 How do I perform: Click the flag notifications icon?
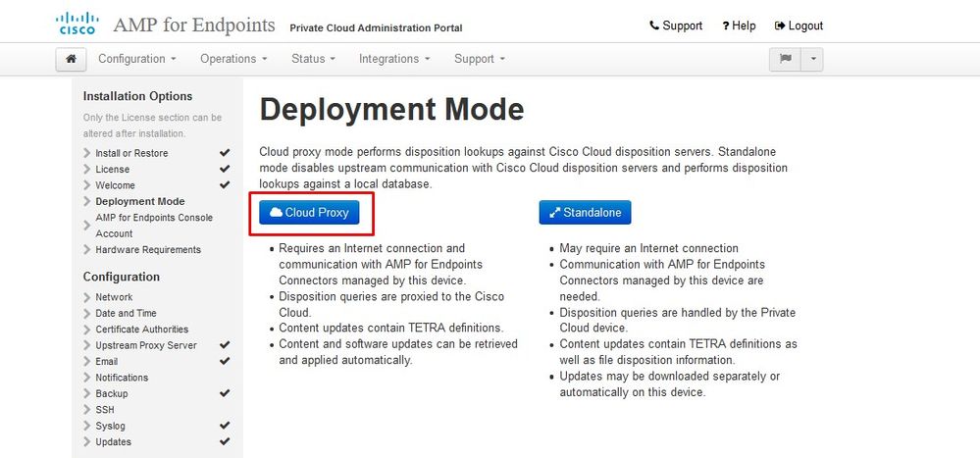(786, 59)
